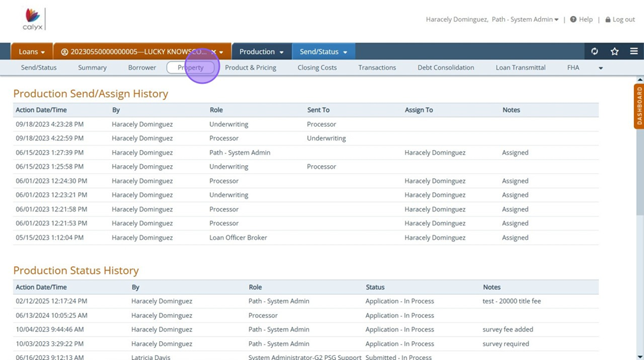Close the open loan tab with X
Screen dimensions: 644x360
point(213,52)
